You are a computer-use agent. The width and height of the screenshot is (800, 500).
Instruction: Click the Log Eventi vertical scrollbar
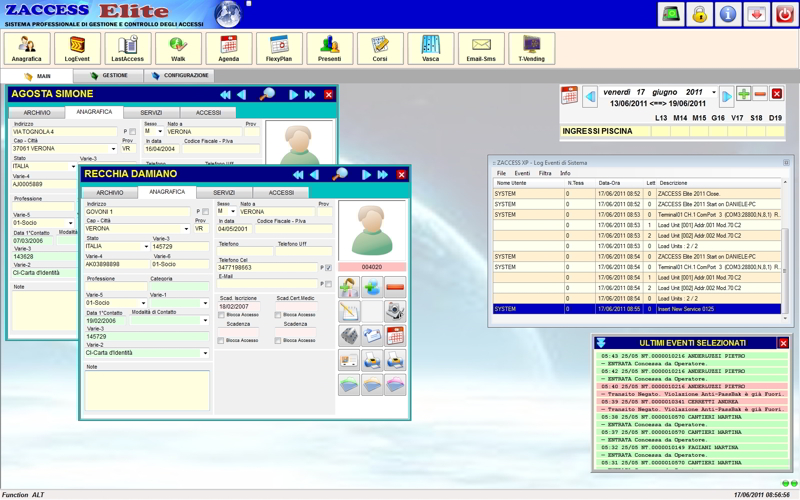(x=785, y=250)
